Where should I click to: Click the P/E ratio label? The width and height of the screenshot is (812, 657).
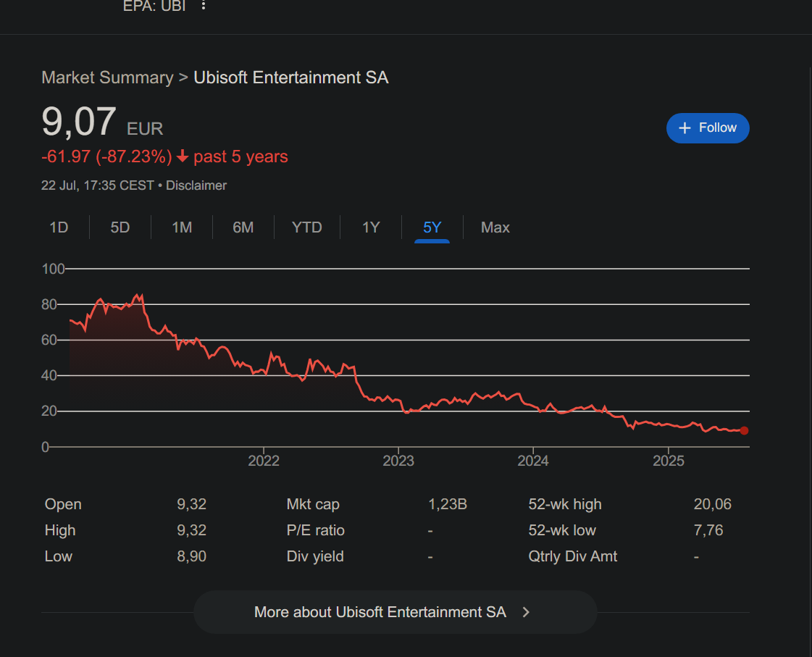click(x=315, y=530)
